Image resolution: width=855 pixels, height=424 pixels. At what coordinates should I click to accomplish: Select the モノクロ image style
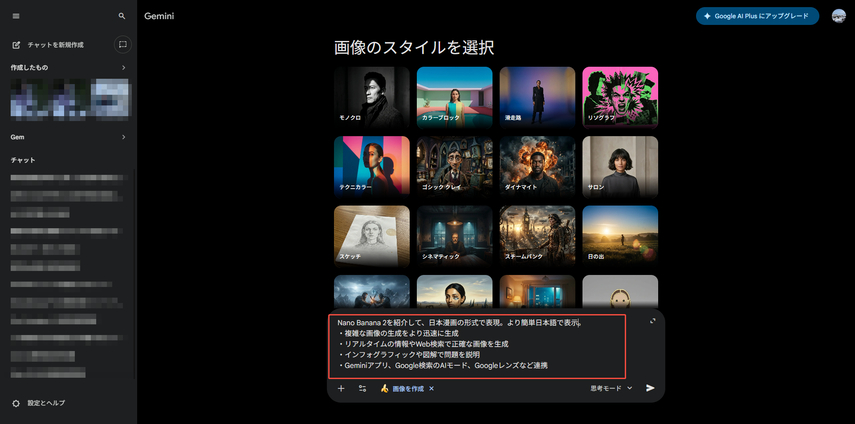372,97
